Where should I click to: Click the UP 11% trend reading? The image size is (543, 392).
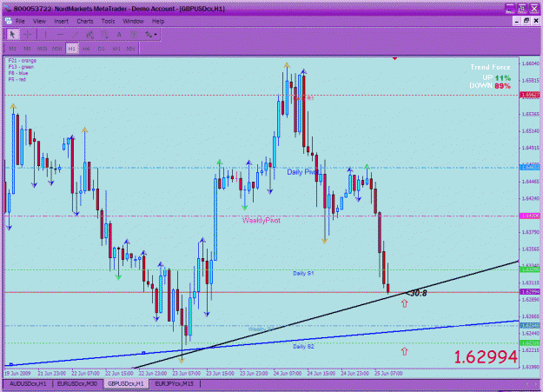pos(497,78)
